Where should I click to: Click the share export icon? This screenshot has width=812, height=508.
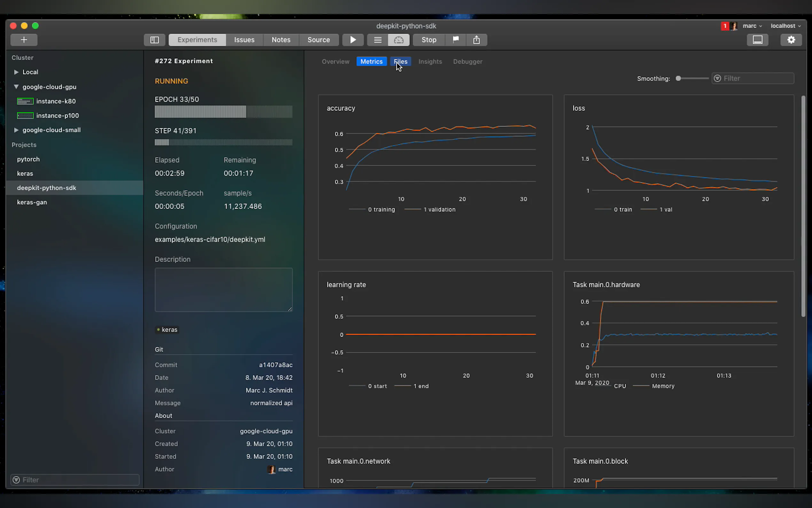(476, 40)
